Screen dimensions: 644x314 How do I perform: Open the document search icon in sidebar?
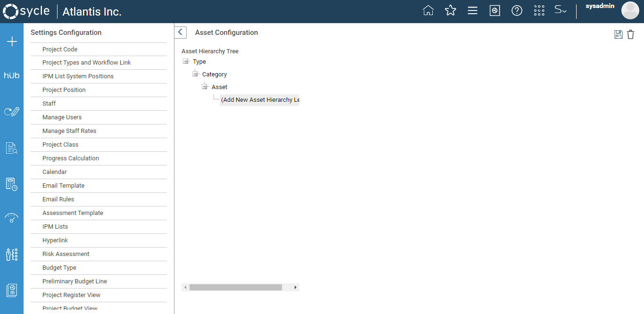(x=12, y=148)
